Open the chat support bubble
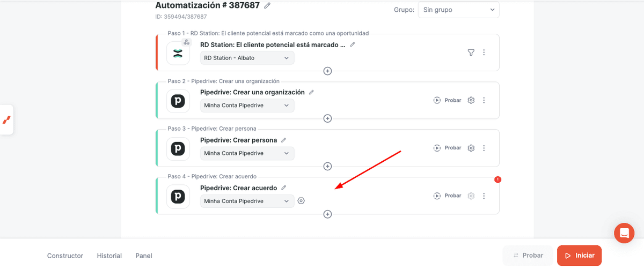This screenshot has width=644, height=270. point(624,233)
